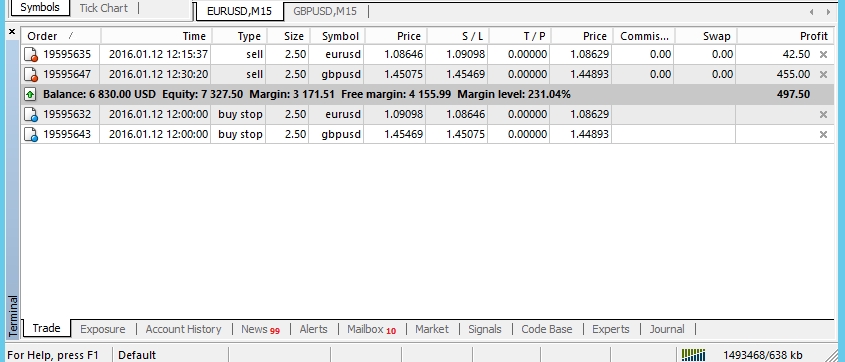The image size is (845, 362).
Task: Click the Terminal vertical panel label
Action: tap(13, 315)
